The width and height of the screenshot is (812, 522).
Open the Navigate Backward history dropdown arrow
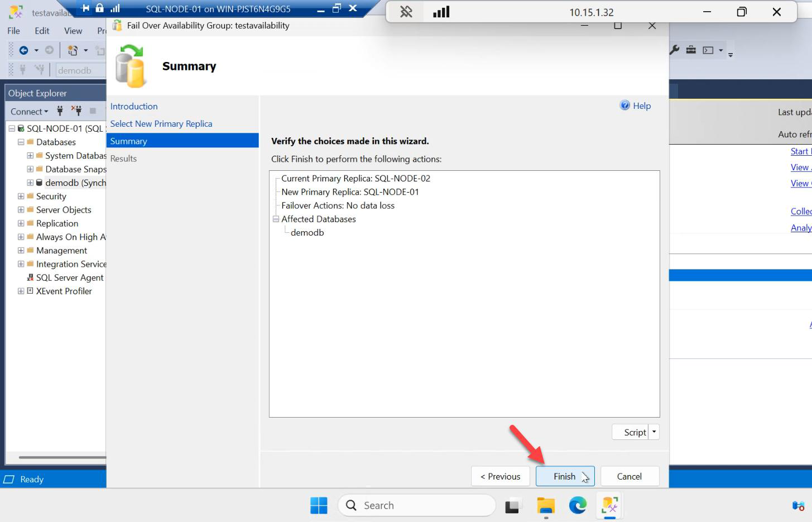pos(36,50)
